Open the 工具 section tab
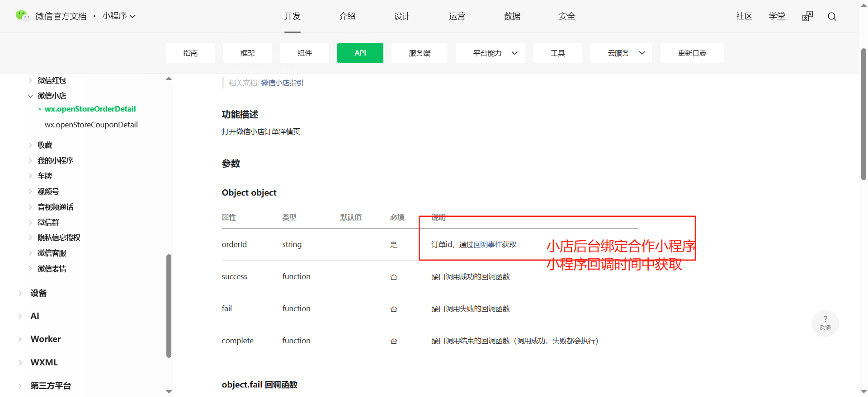868x397 pixels. pos(558,53)
